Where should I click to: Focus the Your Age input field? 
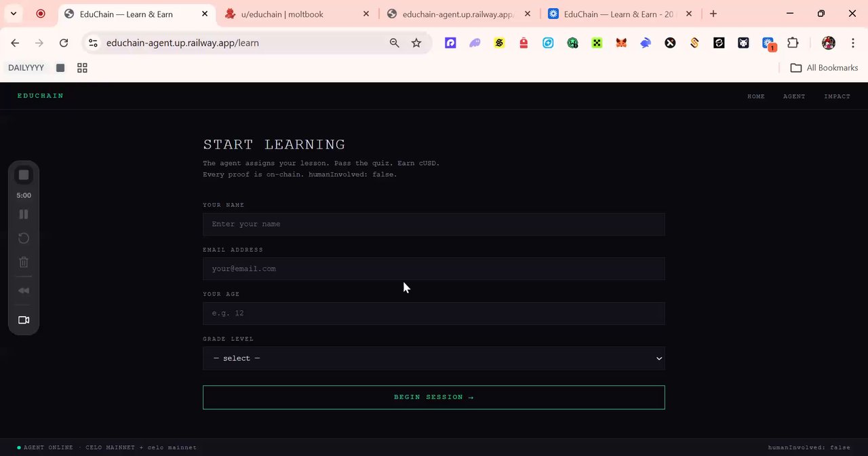tap(434, 313)
